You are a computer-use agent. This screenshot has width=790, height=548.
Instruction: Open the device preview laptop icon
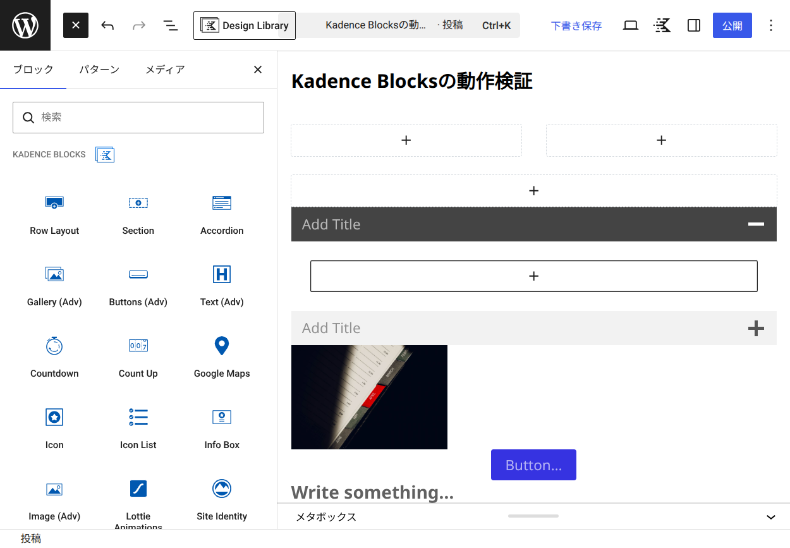[x=630, y=25]
